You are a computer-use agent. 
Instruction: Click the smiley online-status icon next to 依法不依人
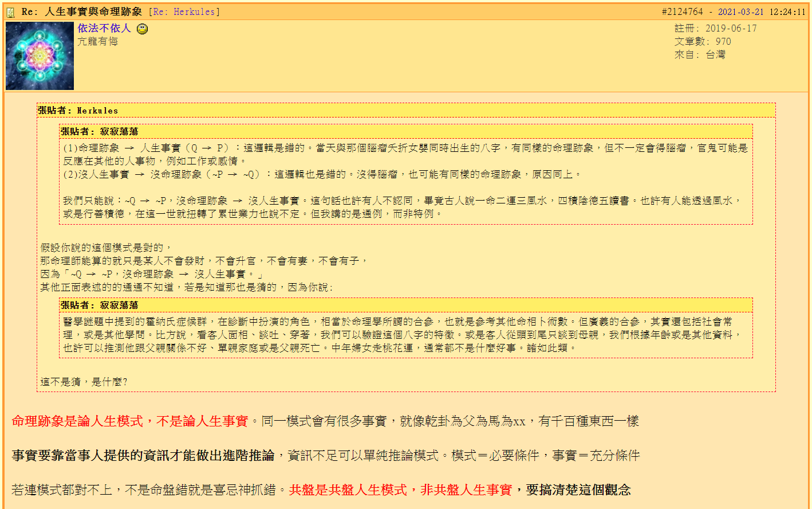pos(142,29)
